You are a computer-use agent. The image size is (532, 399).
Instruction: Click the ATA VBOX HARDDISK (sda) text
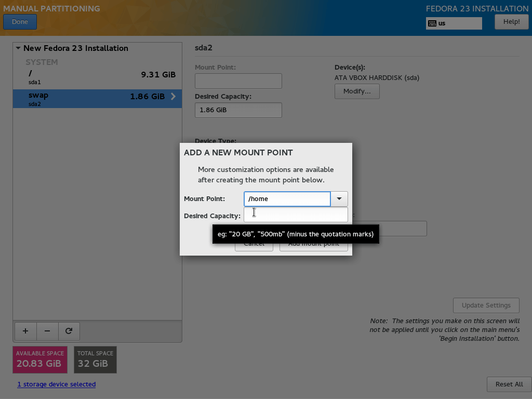pyautogui.click(x=377, y=78)
